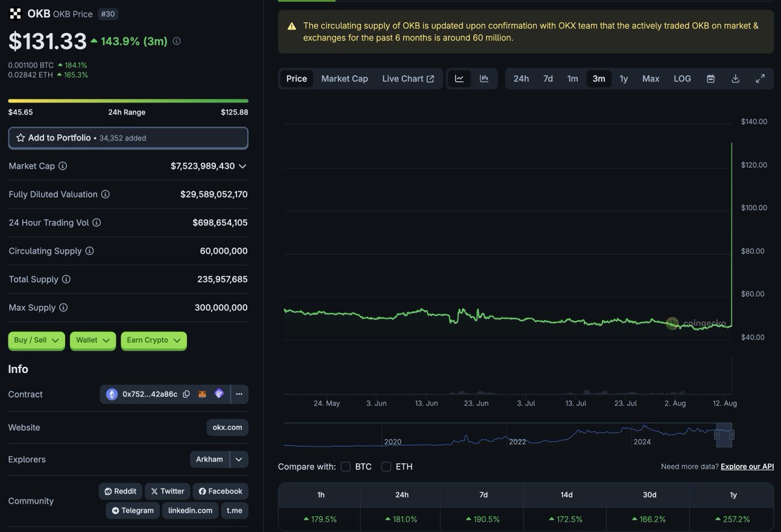Set the chart range to 1m
The width and height of the screenshot is (781, 532).
573,79
